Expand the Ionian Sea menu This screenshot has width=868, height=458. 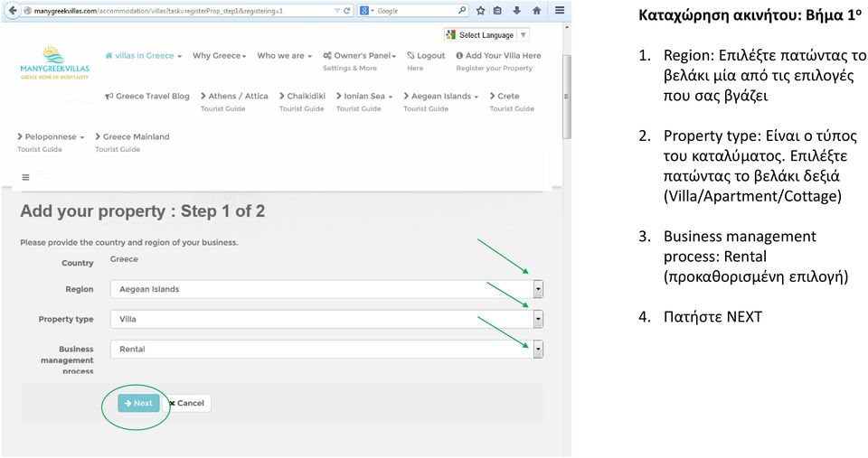pyautogui.click(x=364, y=96)
